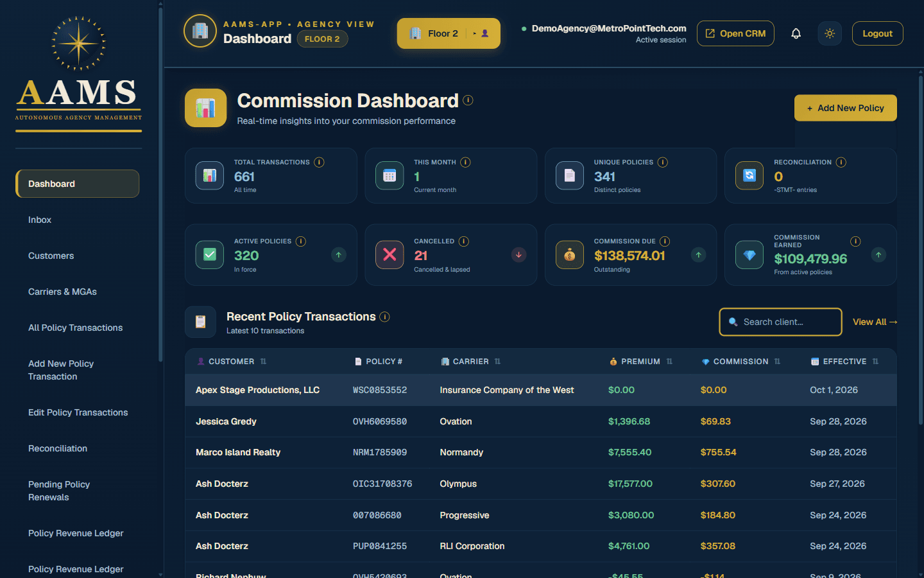
Task: Click up-arrow trend icon on Commission Due card
Action: pyautogui.click(x=698, y=255)
